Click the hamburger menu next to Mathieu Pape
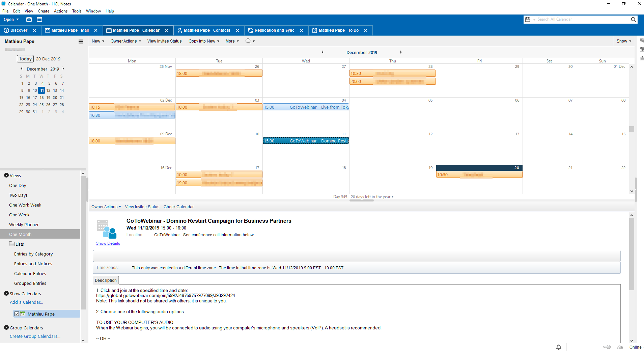This screenshot has width=644, height=351. pyautogui.click(x=81, y=42)
